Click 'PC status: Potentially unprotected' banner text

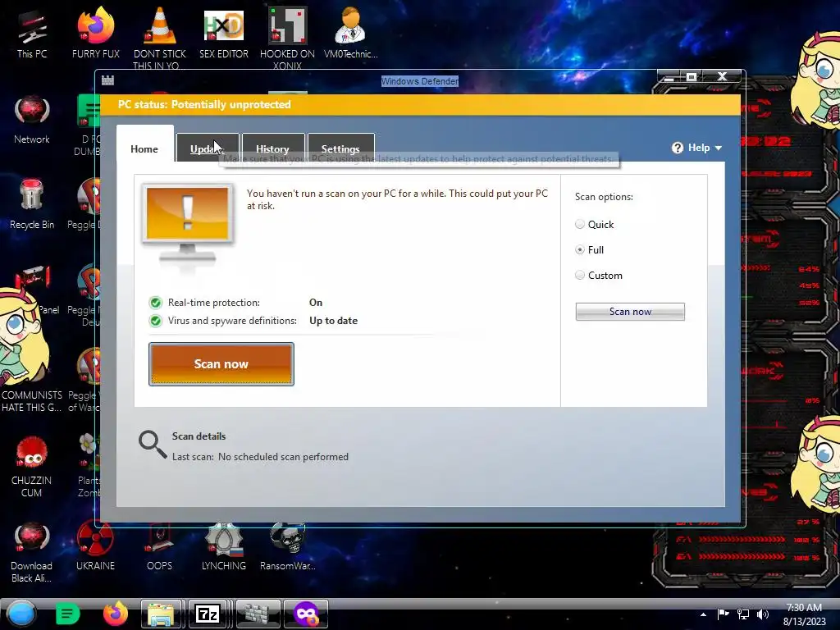204,104
